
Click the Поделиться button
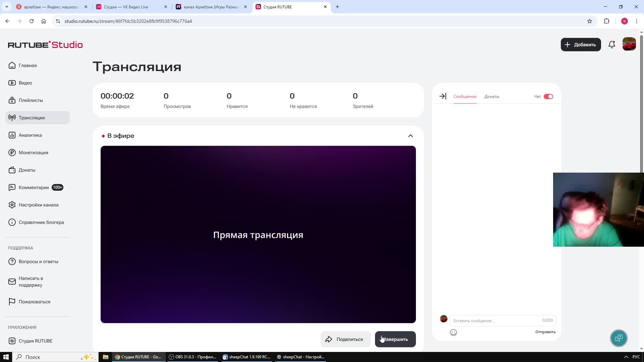[345, 339]
